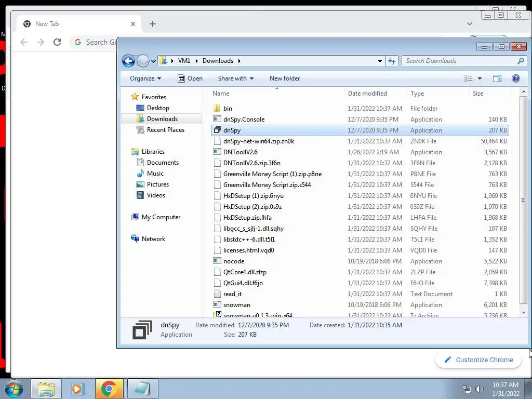
Task: Open Windows Explorer from the taskbar
Action: tap(46, 389)
